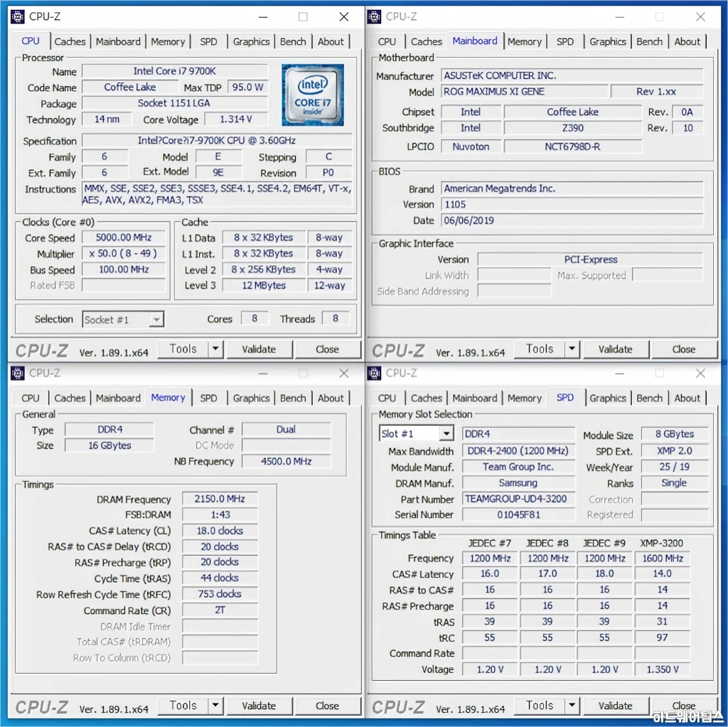Click the Multiplier x 50.0 (8 - 49) value
The image size is (728, 727).
[x=124, y=254]
